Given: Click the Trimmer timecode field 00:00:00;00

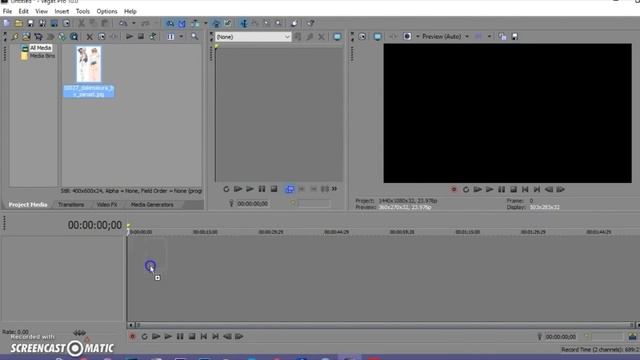Looking at the screenshot, I should 253,203.
